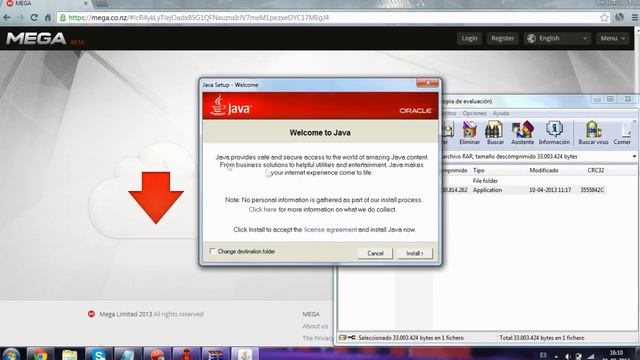Click the Login button on MEGA
This screenshot has height=360, width=640.
pos(469,38)
